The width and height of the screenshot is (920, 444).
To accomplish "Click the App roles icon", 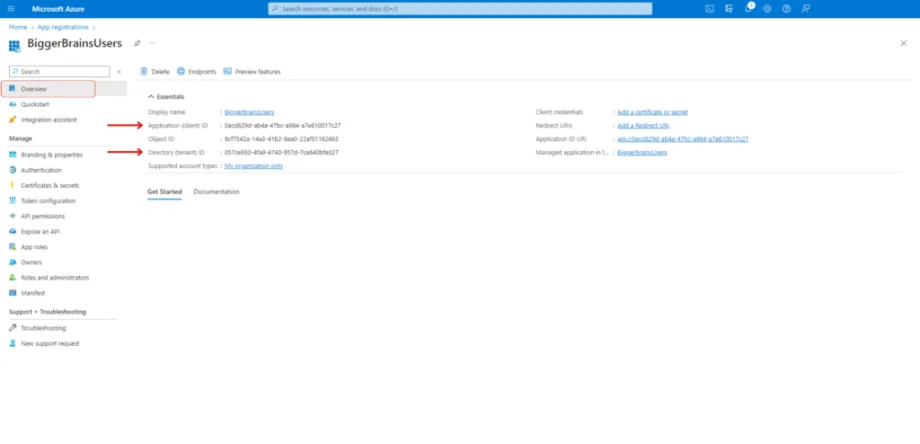I will [13, 247].
